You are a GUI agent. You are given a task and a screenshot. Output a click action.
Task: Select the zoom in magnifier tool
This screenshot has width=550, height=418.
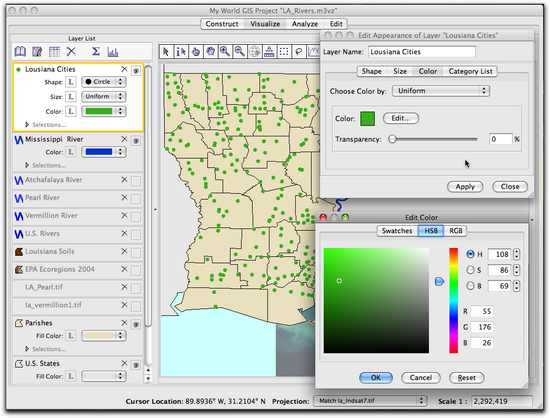pos(225,52)
